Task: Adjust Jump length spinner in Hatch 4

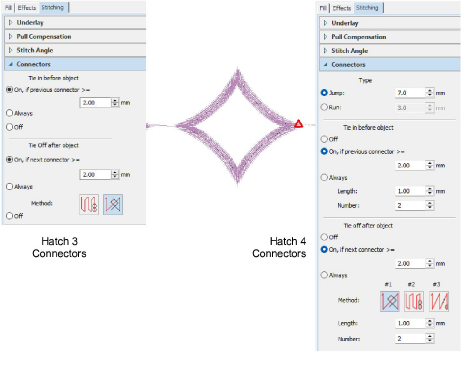Action: pos(430,93)
